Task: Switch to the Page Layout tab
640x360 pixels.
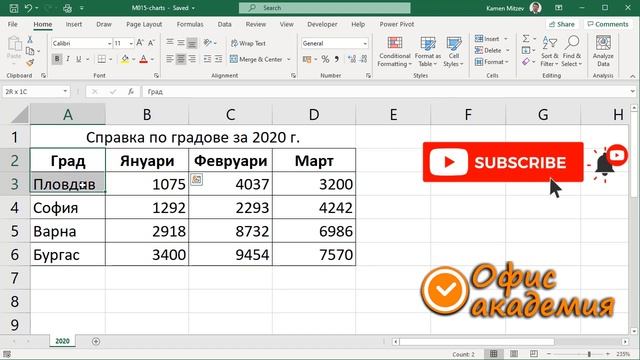Action: pyautogui.click(x=144, y=24)
